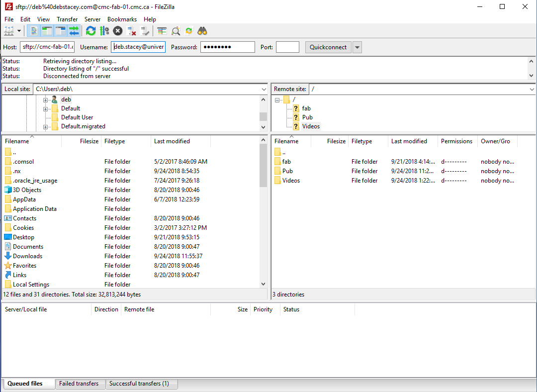The height and width of the screenshot is (392, 537).
Task: Open Quickconnect history dropdown arrow
Action: coord(357,47)
